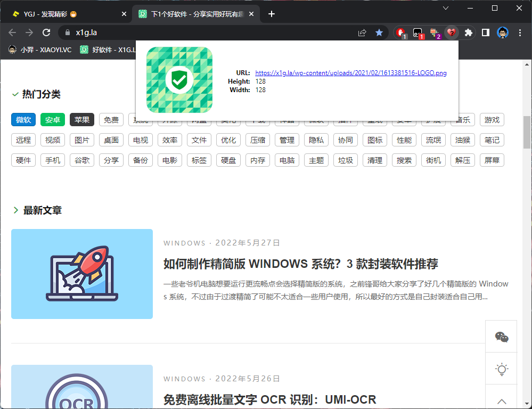Collapse the 最新文章 section
This screenshot has height=409, width=532.
click(15, 210)
